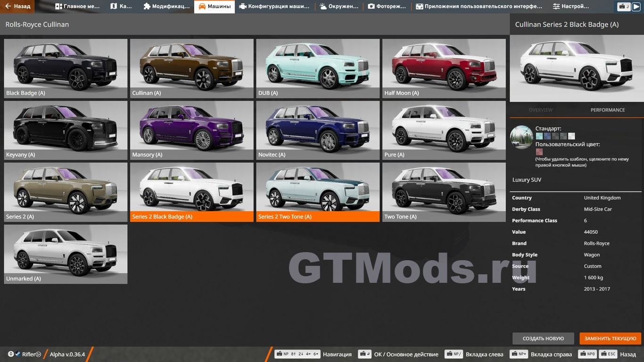The height and width of the screenshot is (362, 644).
Task: Choose the DUB (A) configuration thumbnail
Action: point(318,68)
